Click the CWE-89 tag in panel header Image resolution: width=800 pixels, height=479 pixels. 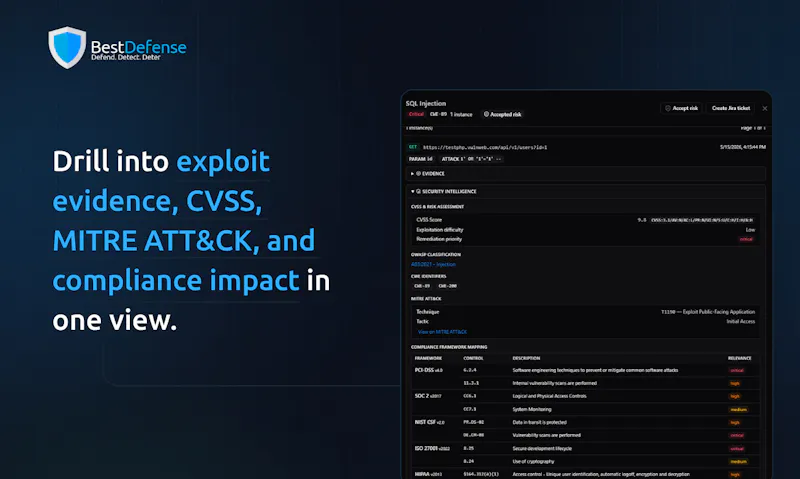(438, 114)
